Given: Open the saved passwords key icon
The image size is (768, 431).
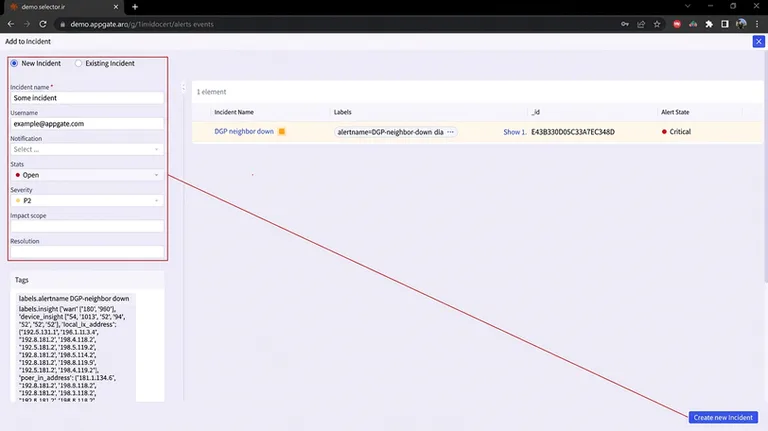Looking at the screenshot, I should tap(625, 24).
